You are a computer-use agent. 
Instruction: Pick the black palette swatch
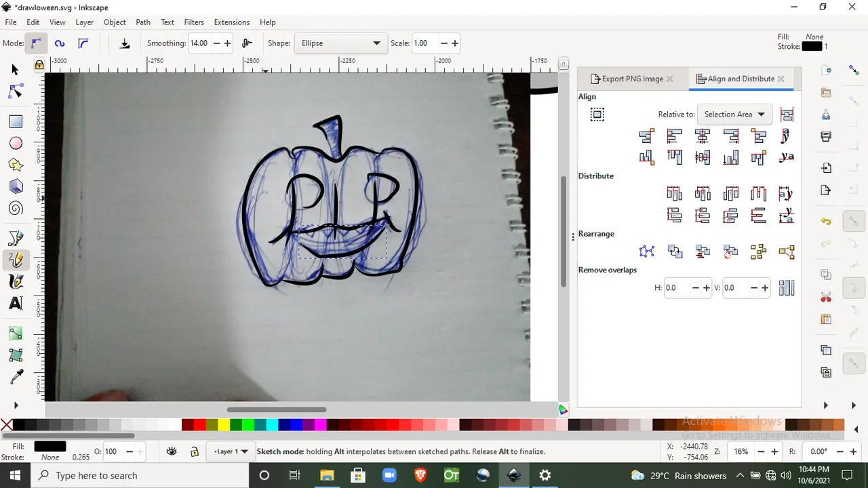point(18,425)
